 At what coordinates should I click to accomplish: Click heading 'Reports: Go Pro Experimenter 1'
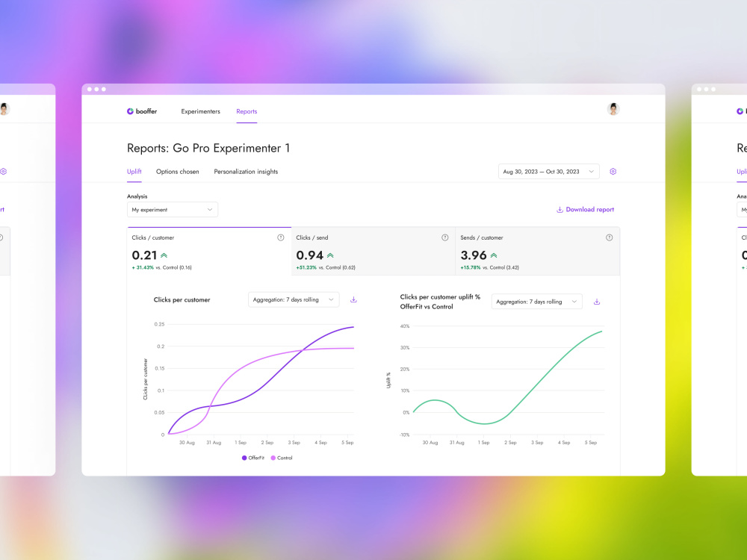tap(208, 148)
